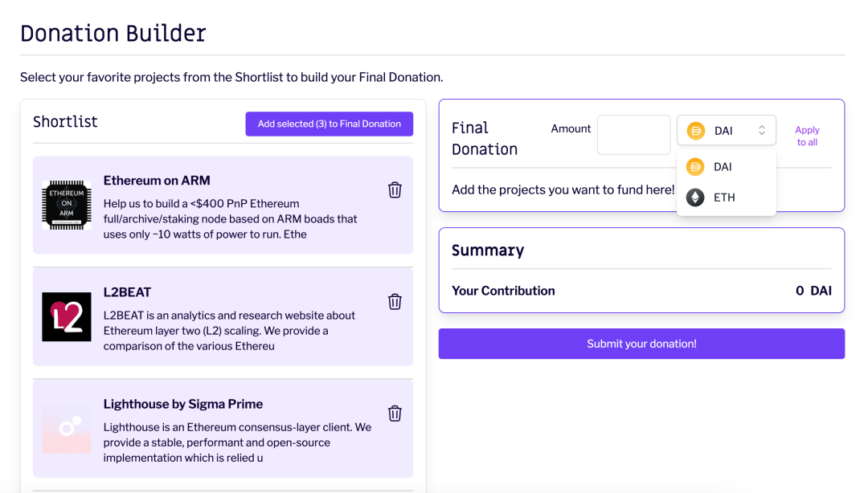Apply amount to all projects
The height and width of the screenshot is (493, 868).
tap(807, 136)
